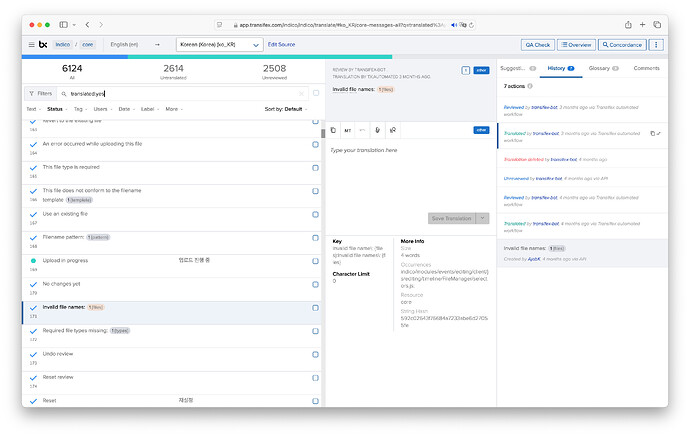Check box for 'An error occurred while uploading'
The image size is (690, 435).
[x=316, y=144]
